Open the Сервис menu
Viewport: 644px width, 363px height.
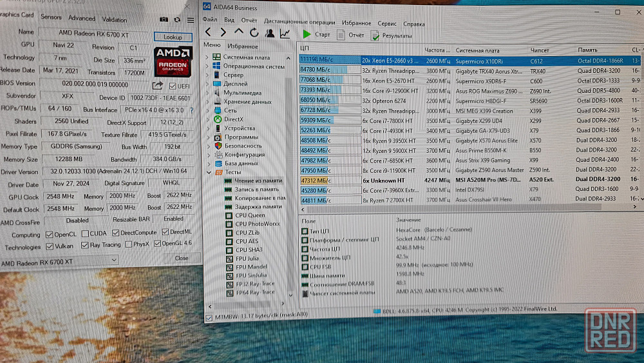coord(387,24)
